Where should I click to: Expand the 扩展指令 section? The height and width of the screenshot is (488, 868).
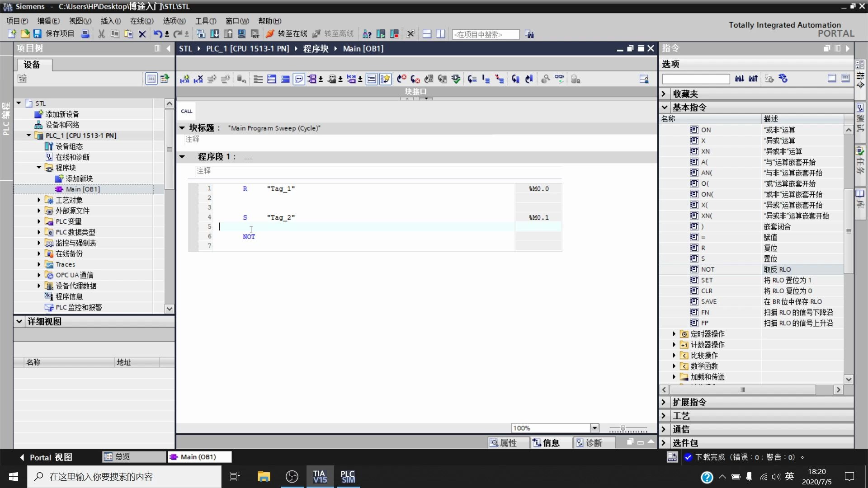pyautogui.click(x=664, y=402)
